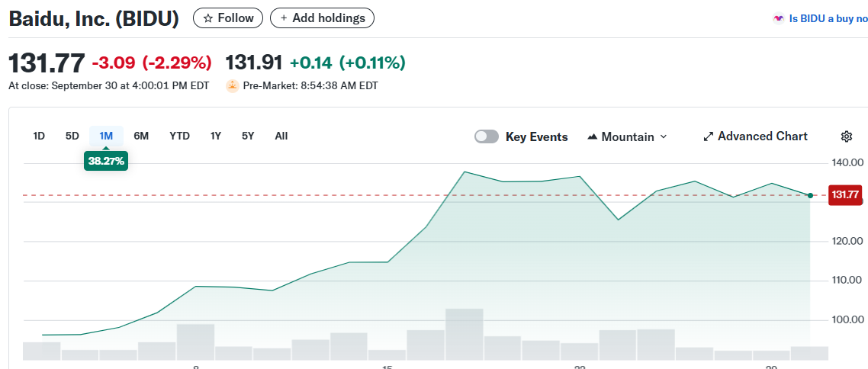Click the star icon in Follow button
The width and height of the screenshot is (868, 369).
click(208, 18)
